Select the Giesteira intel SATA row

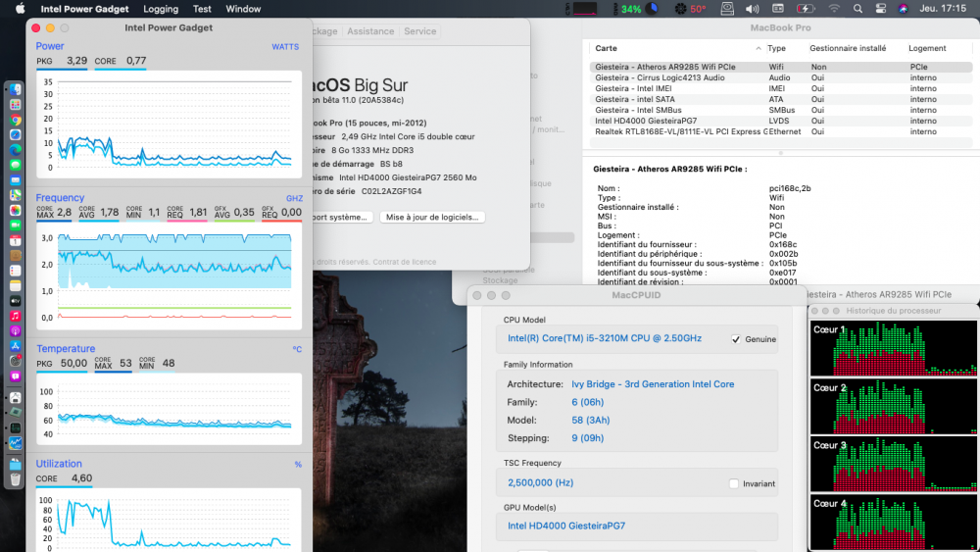[781, 99]
